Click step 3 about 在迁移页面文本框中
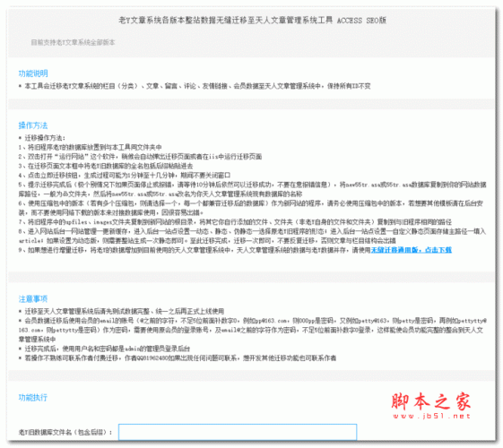The image size is (503, 448). [106, 166]
